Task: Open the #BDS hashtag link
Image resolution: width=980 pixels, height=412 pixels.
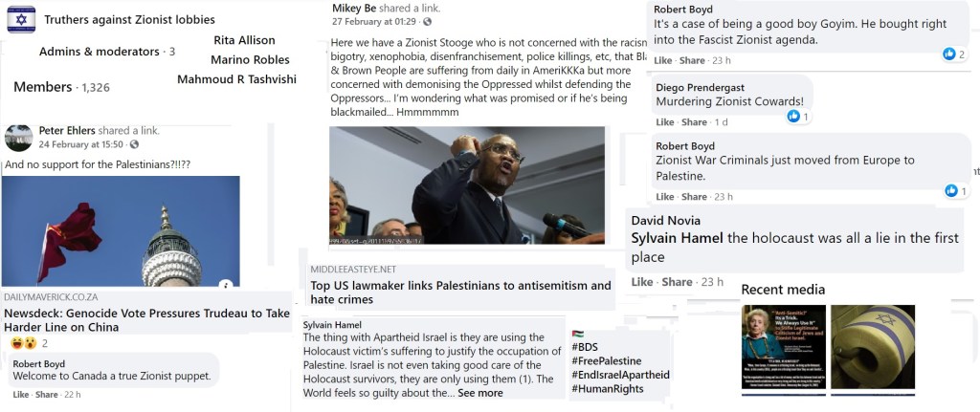Action: [585, 347]
